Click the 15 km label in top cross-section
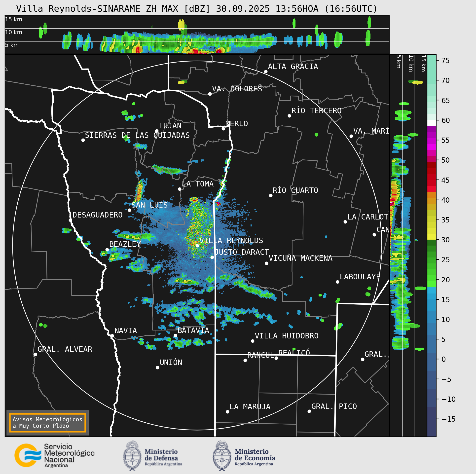 tap(14, 19)
